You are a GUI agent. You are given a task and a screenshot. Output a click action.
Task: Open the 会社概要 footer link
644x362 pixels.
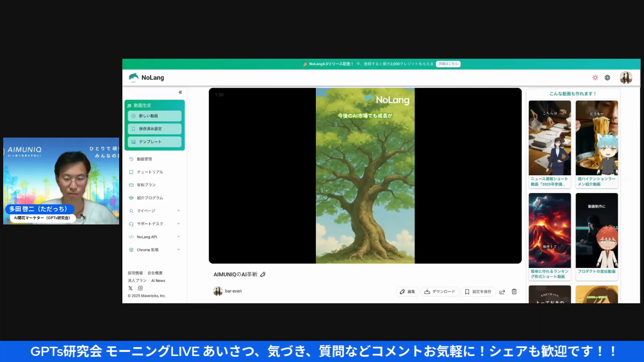[x=155, y=273]
